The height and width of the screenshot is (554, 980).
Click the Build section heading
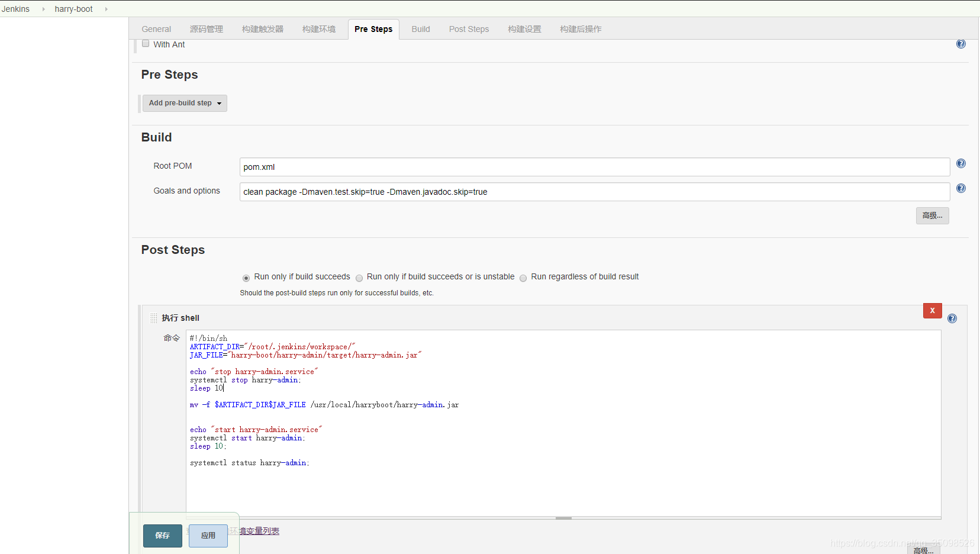click(x=156, y=137)
